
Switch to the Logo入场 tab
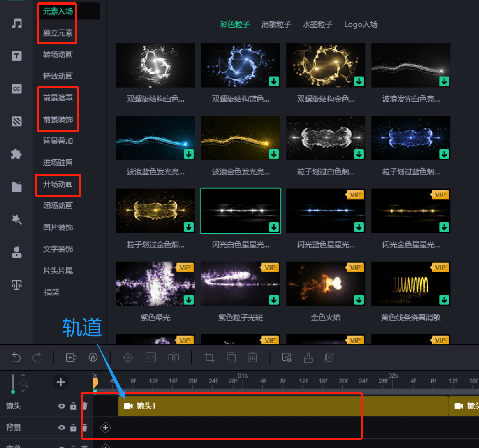(361, 24)
